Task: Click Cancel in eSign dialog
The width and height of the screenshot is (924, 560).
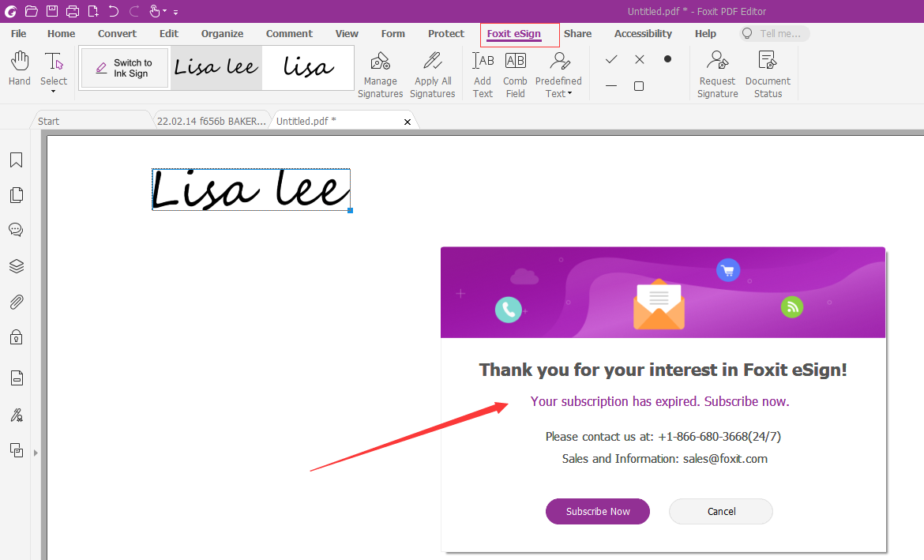Action: (x=721, y=511)
